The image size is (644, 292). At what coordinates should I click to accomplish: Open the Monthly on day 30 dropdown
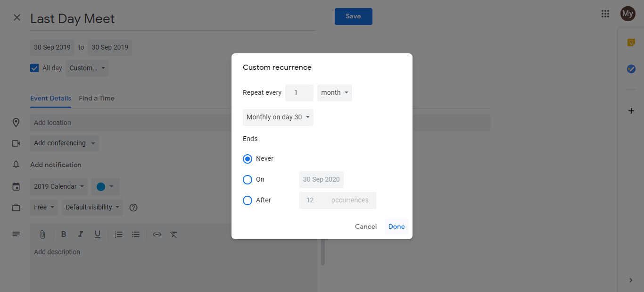point(278,117)
